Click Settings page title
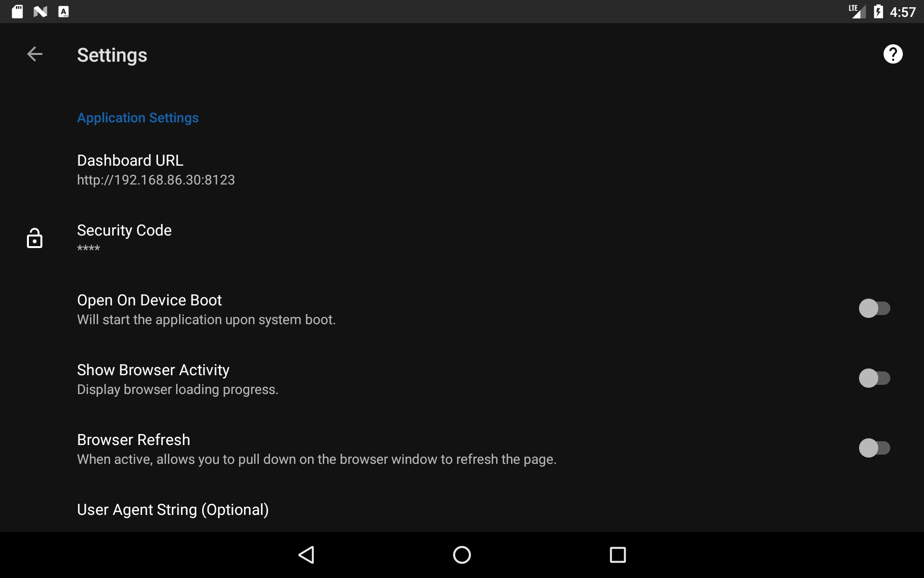Viewport: 924px width, 578px height. pyautogui.click(x=112, y=54)
